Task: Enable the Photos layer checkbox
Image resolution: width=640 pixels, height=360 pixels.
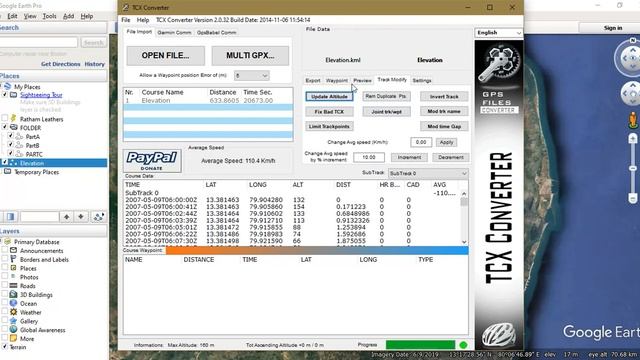Action: coord(5,277)
